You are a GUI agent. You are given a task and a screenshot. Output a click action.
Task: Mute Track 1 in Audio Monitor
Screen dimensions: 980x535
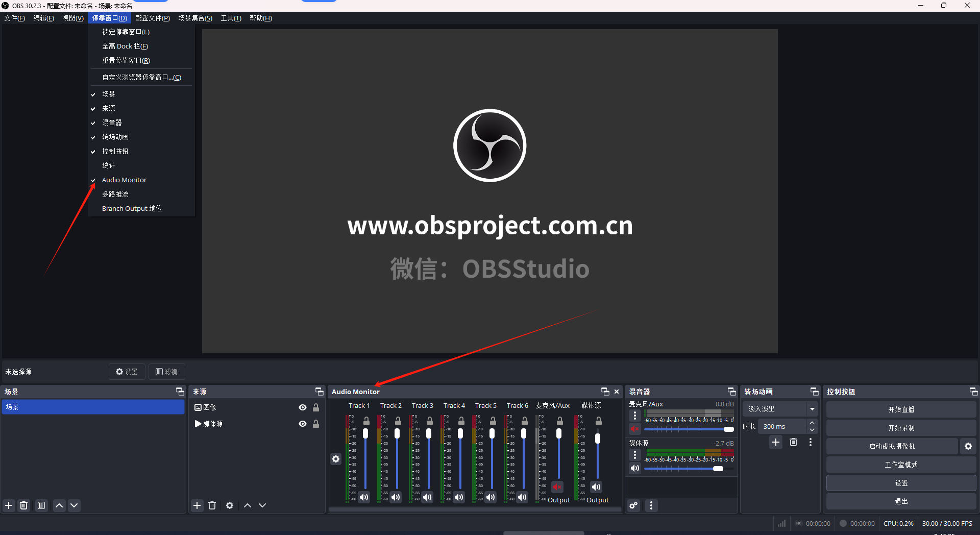click(x=364, y=497)
